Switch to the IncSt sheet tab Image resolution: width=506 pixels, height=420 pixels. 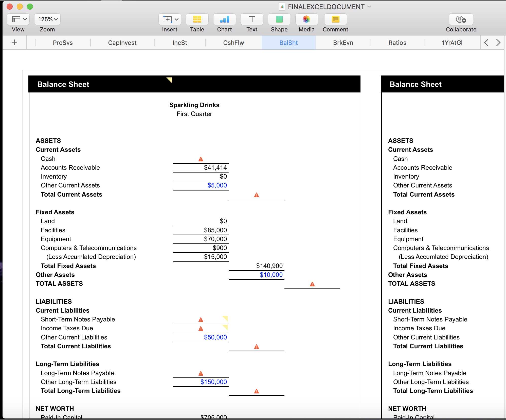[180, 43]
